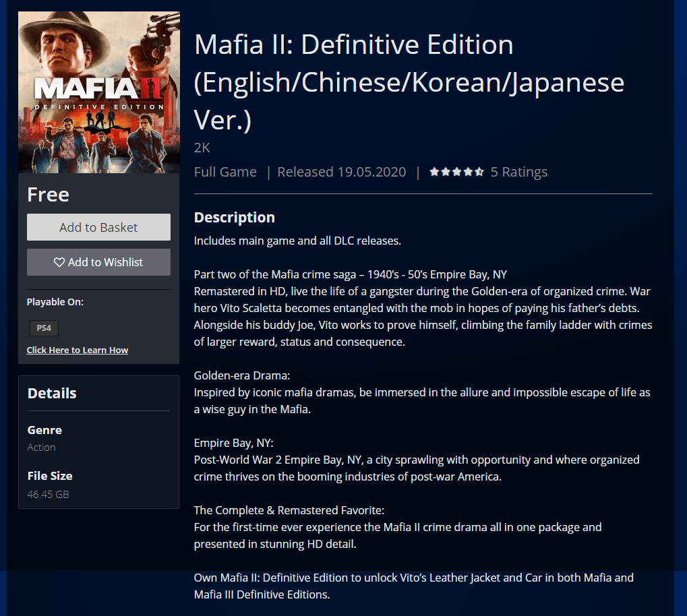Click the Details panel heading
The height and width of the screenshot is (616, 687).
[x=52, y=393]
